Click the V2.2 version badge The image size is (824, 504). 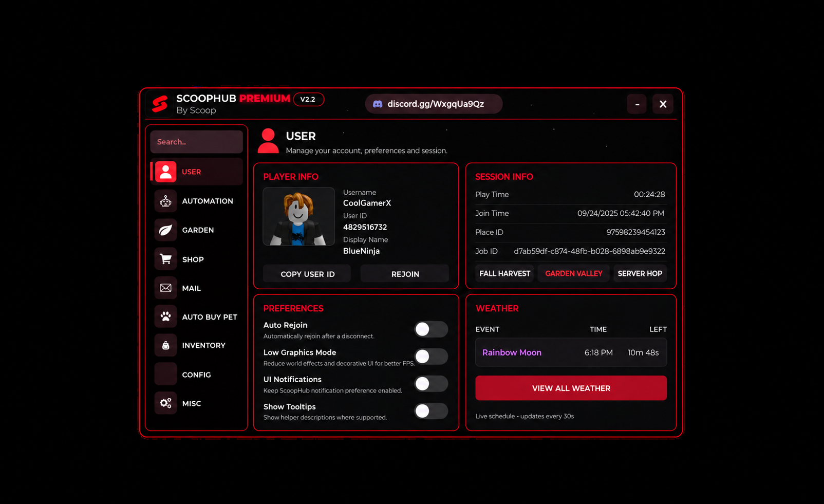coord(308,99)
